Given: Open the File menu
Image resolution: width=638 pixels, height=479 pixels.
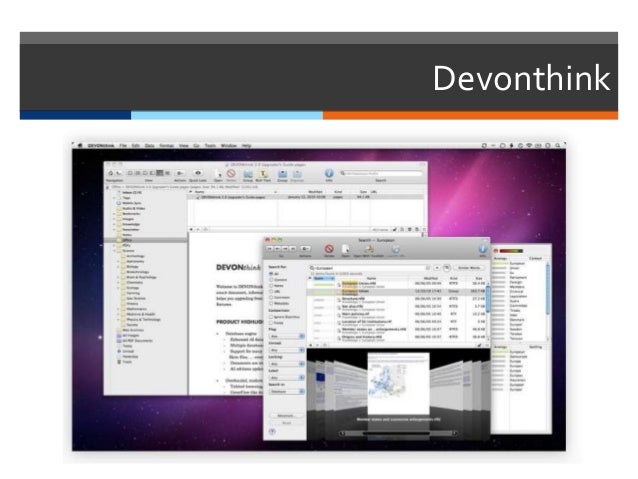Looking at the screenshot, I should pyautogui.click(x=123, y=145).
